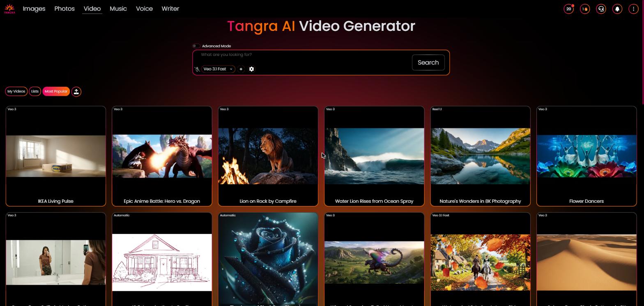Open the Nature's Wonders mountain lake thumbnail
Image resolution: width=644 pixels, height=306 pixels.
coord(480,156)
